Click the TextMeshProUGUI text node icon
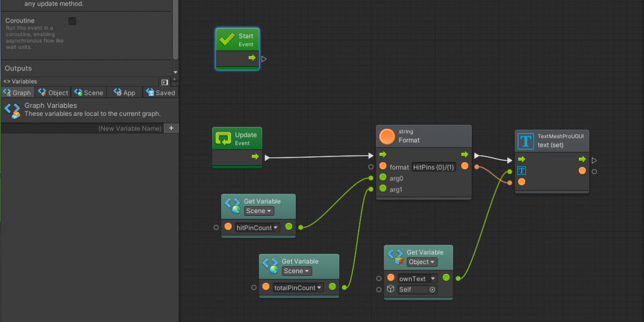Image resolution: width=644 pixels, height=322 pixels. click(526, 141)
